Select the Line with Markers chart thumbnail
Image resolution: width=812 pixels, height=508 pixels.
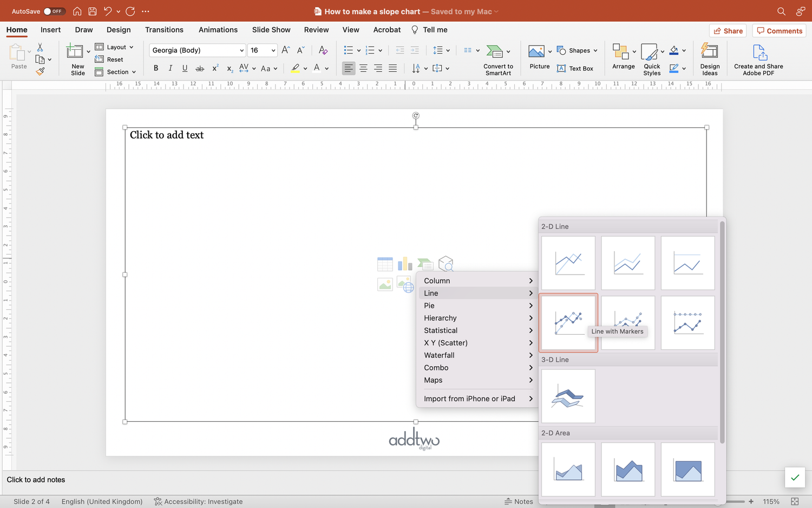coord(568,322)
